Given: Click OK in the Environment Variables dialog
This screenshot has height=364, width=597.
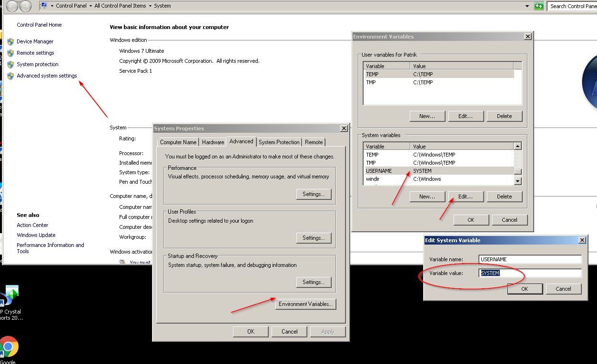Looking at the screenshot, I should [471, 220].
